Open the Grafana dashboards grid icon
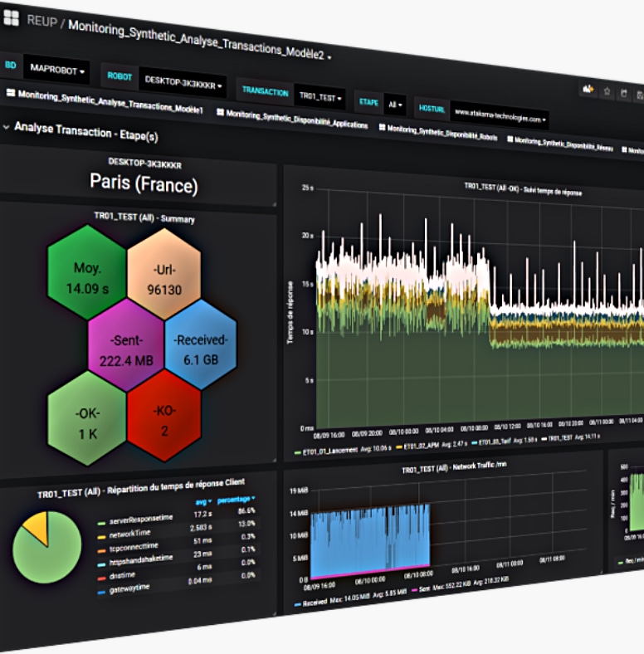644x654 pixels. point(11,18)
